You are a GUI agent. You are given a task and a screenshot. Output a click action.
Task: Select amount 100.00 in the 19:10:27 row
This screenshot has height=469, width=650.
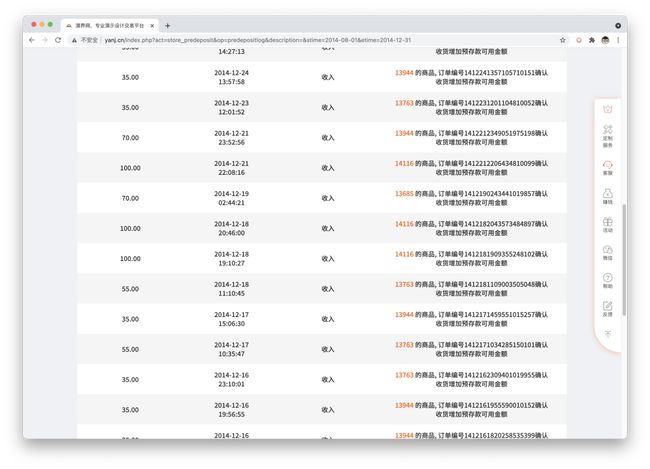click(x=130, y=259)
